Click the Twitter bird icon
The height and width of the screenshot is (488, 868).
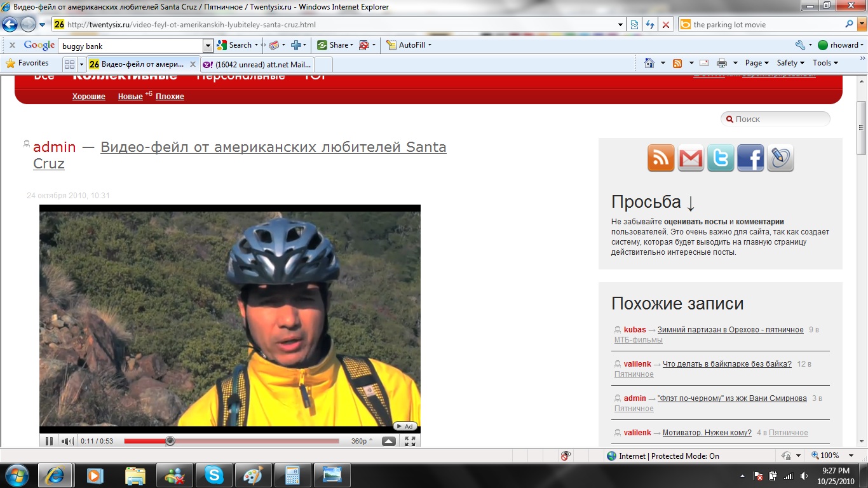tap(721, 158)
